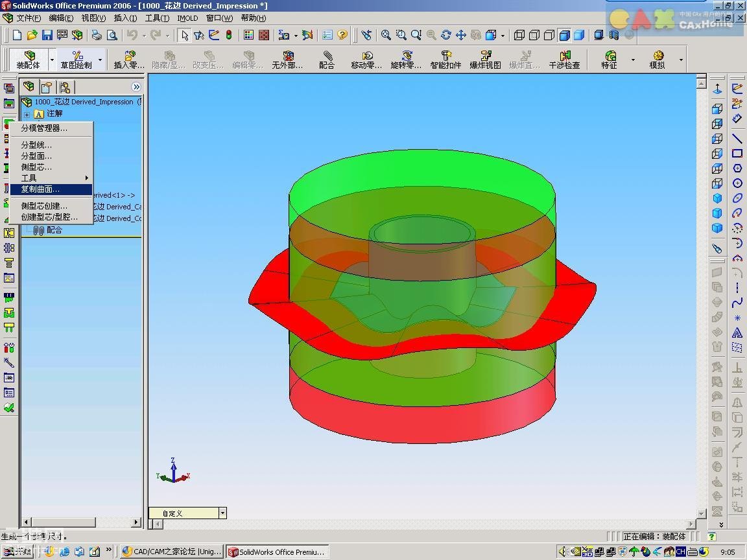Open the 文件(F) menu
747x560 pixels.
[x=28, y=18]
